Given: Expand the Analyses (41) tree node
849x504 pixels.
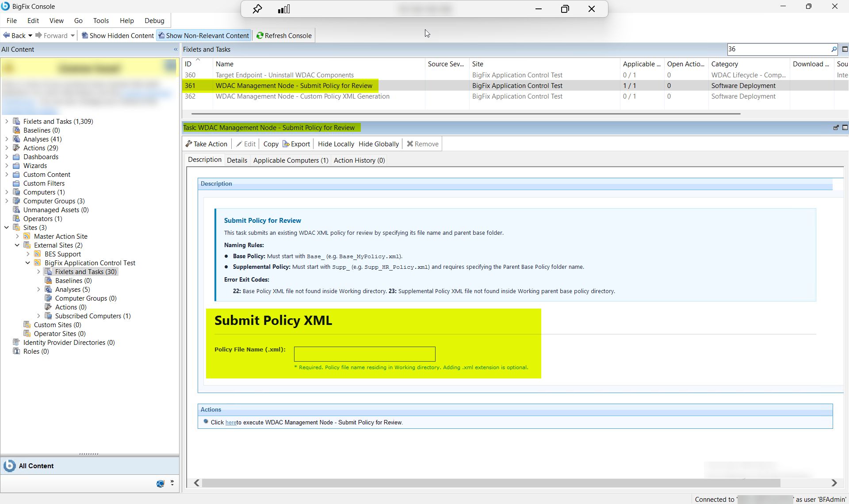Looking at the screenshot, I should pyautogui.click(x=7, y=139).
